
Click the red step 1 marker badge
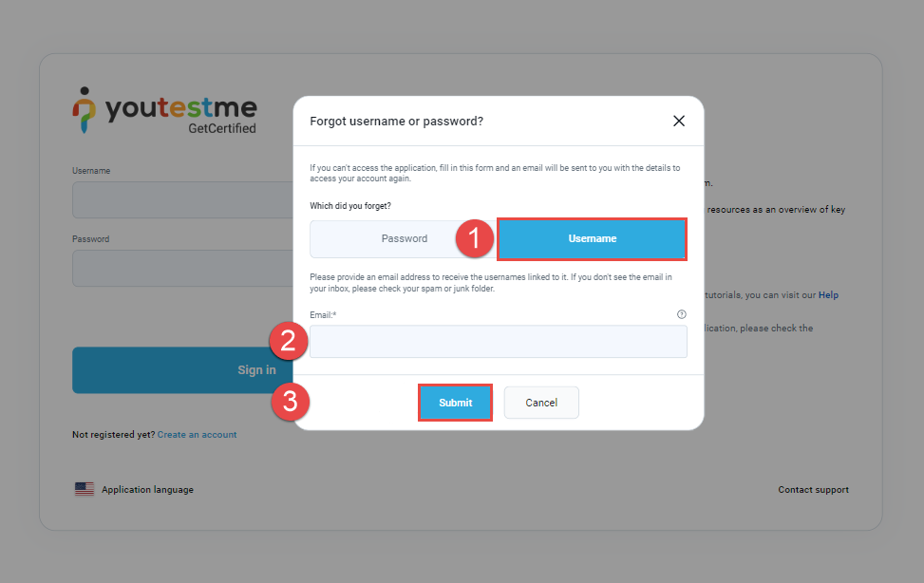476,239
